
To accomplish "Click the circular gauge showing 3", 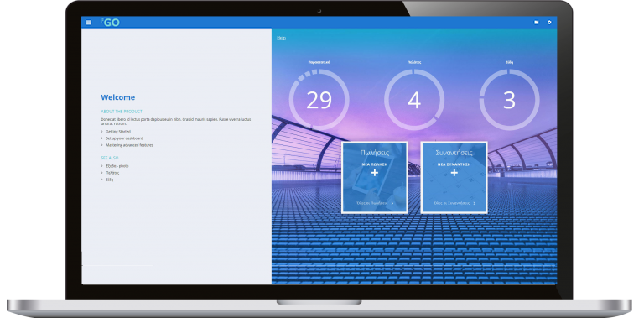I will click(x=509, y=100).
